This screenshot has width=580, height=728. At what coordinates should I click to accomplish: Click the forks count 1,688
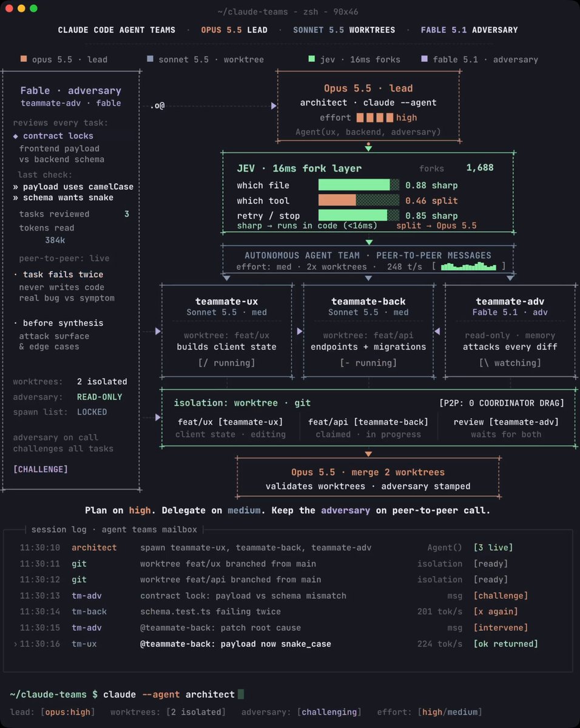tap(480, 168)
